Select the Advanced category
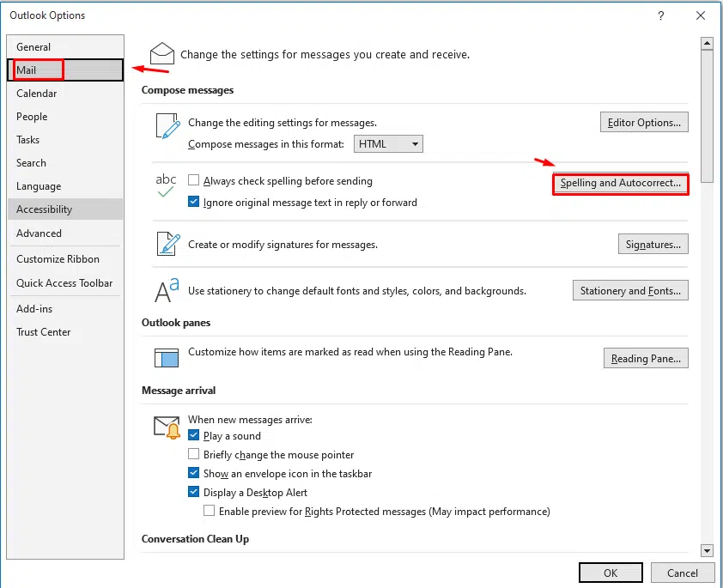Screen dimensions: 723x588 pyautogui.click(x=65, y=233)
